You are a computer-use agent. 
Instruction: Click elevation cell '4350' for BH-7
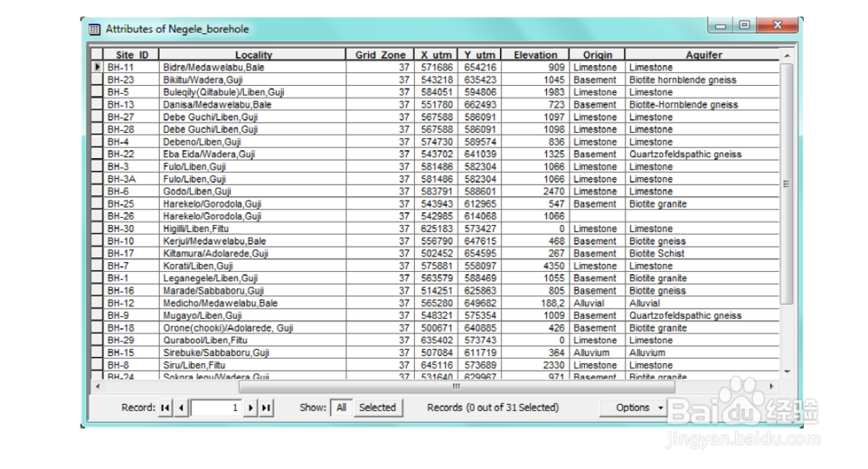click(x=536, y=266)
